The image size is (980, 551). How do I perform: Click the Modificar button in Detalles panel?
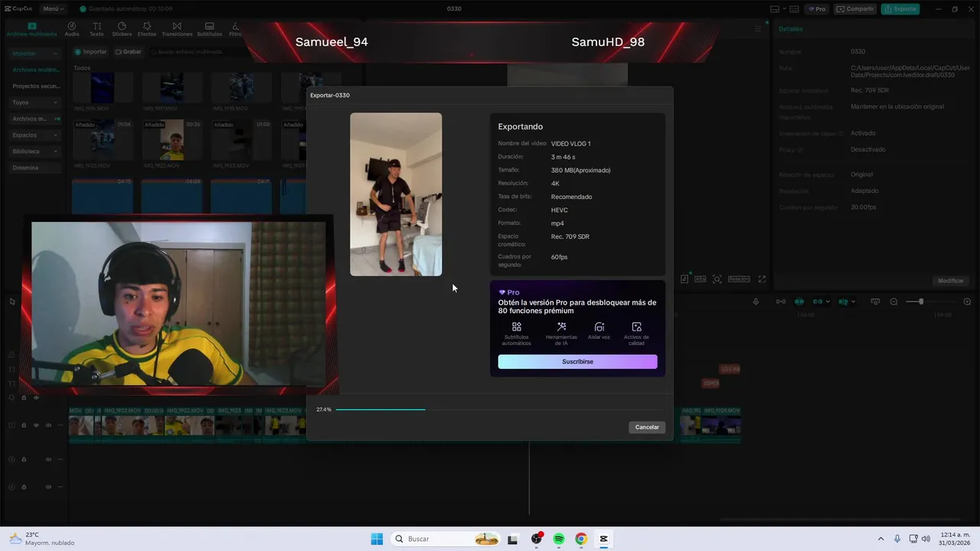(951, 281)
